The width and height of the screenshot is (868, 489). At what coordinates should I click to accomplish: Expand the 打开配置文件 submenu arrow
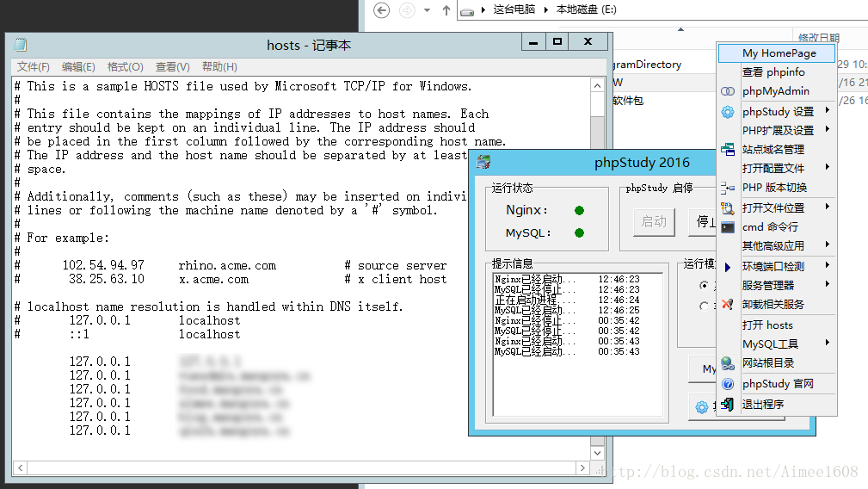point(828,167)
